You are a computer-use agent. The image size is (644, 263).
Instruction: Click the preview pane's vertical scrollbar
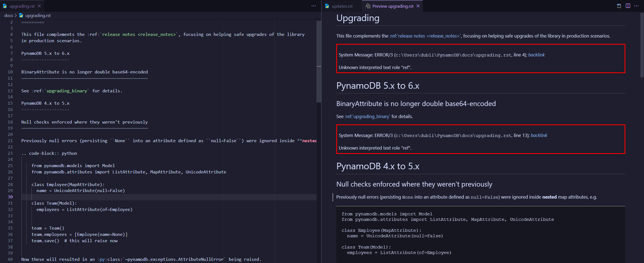(642, 45)
